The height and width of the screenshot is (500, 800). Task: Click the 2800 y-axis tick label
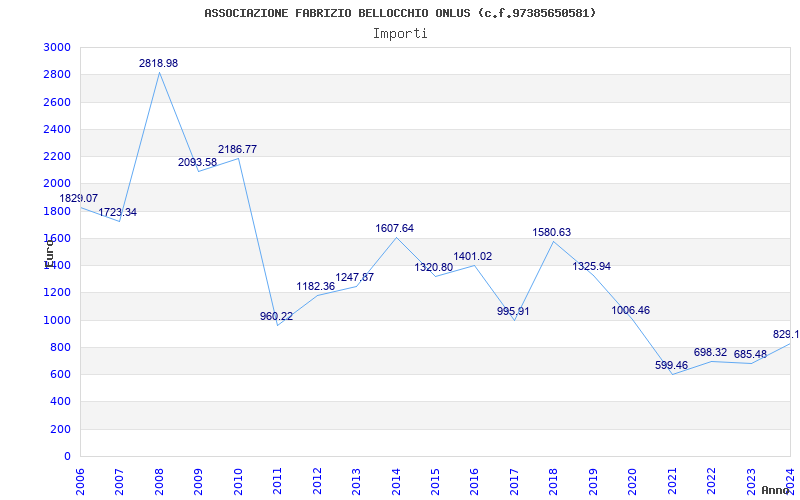tap(57, 75)
